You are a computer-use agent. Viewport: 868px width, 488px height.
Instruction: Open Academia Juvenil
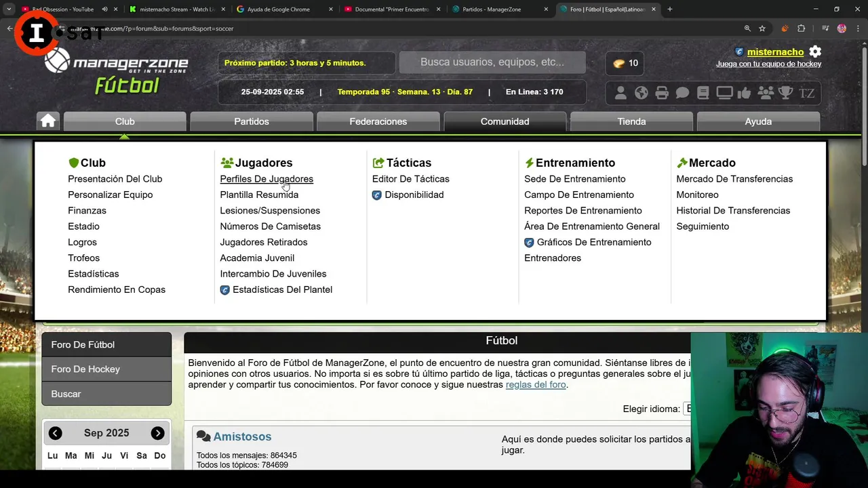[257, 258]
